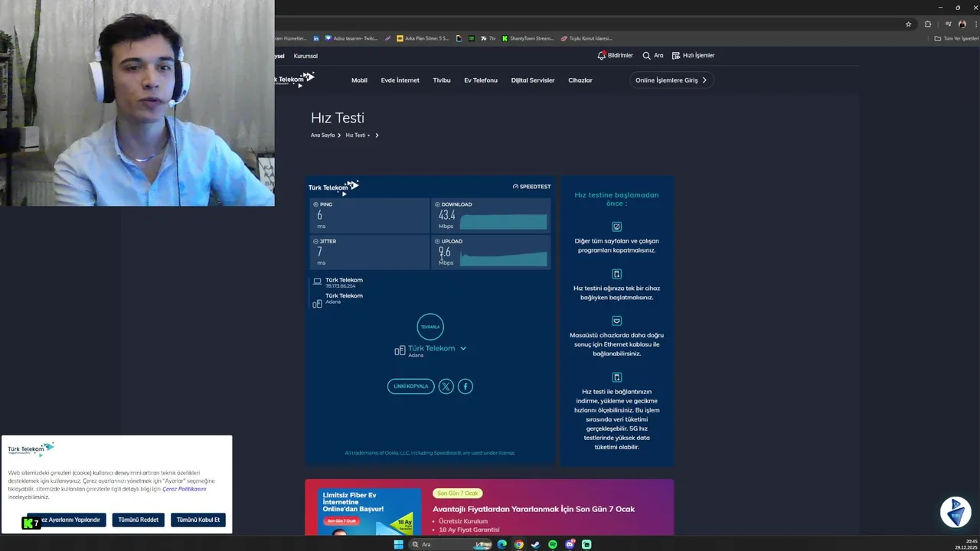Click Tümünü Reddet cookie button

click(x=139, y=520)
